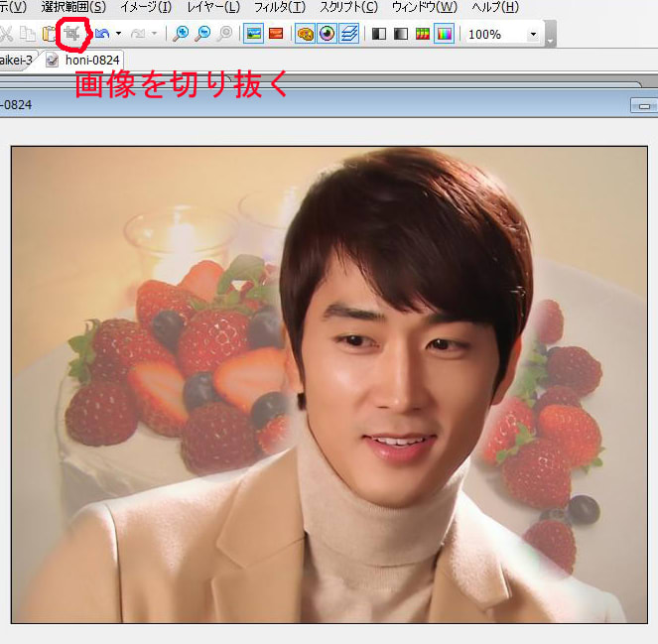The image size is (658, 644).
Task: Click the copy icon in toolbar
Action: tap(28, 34)
